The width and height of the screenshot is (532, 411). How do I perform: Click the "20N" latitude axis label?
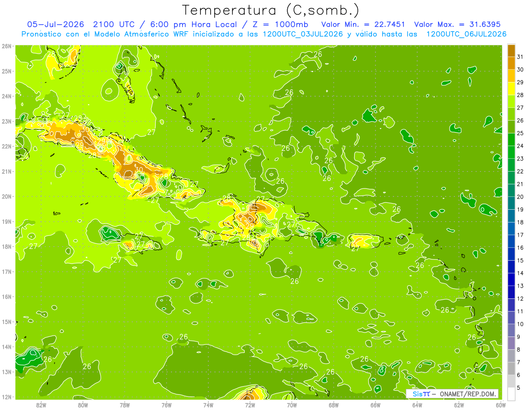[x=7, y=196]
